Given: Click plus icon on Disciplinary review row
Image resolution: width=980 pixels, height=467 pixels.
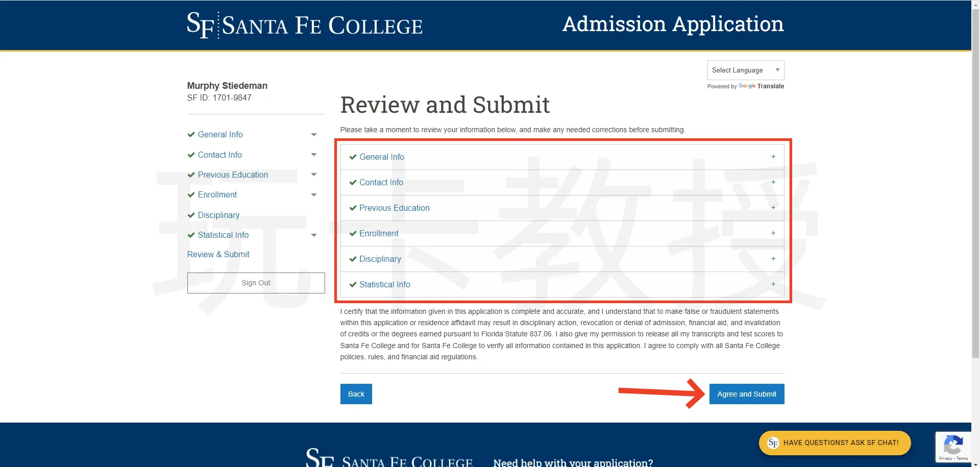Looking at the screenshot, I should coord(773,259).
